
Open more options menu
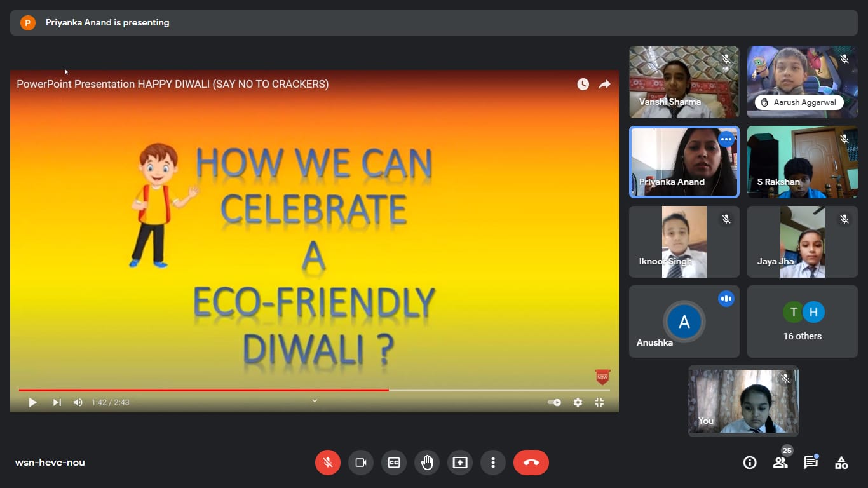pyautogui.click(x=493, y=463)
